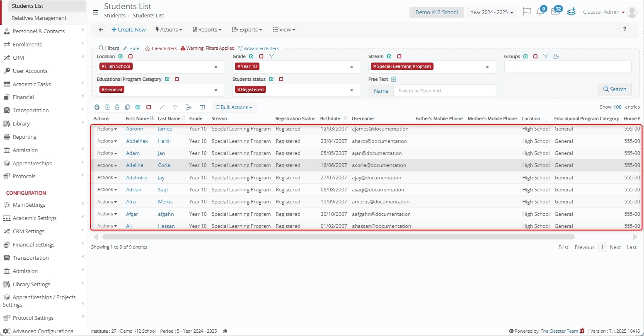Open the Bulk Actions dropdown

[233, 107]
